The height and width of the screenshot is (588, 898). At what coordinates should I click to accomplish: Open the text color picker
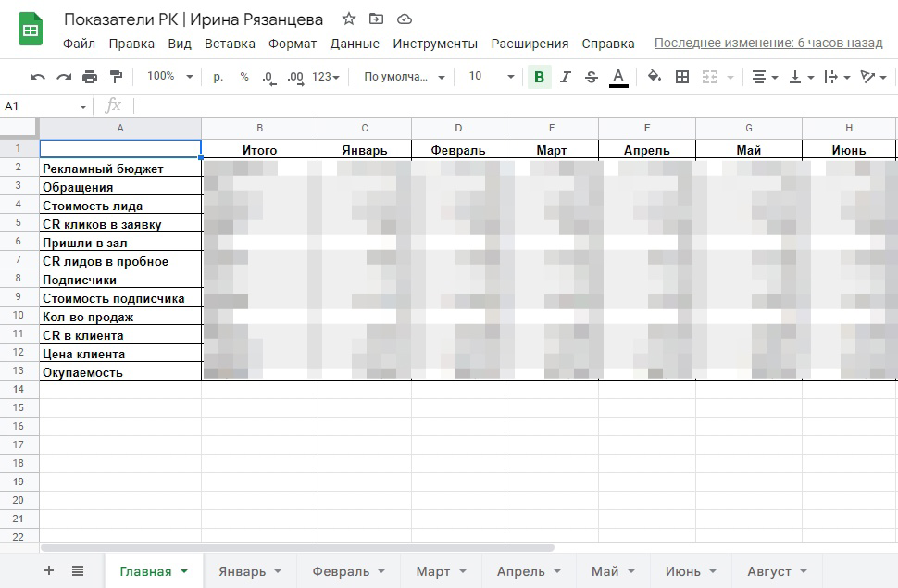[618, 78]
